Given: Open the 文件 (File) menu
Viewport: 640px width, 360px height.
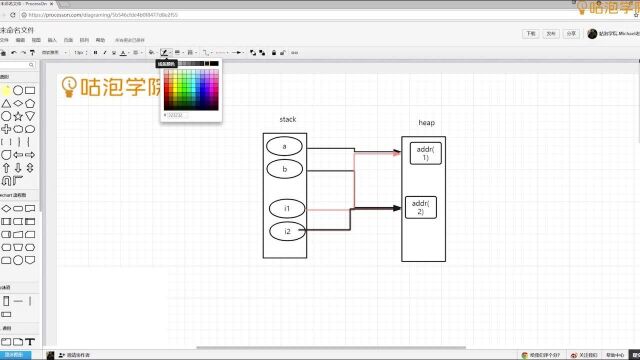Looking at the screenshot, I should (x=4, y=40).
